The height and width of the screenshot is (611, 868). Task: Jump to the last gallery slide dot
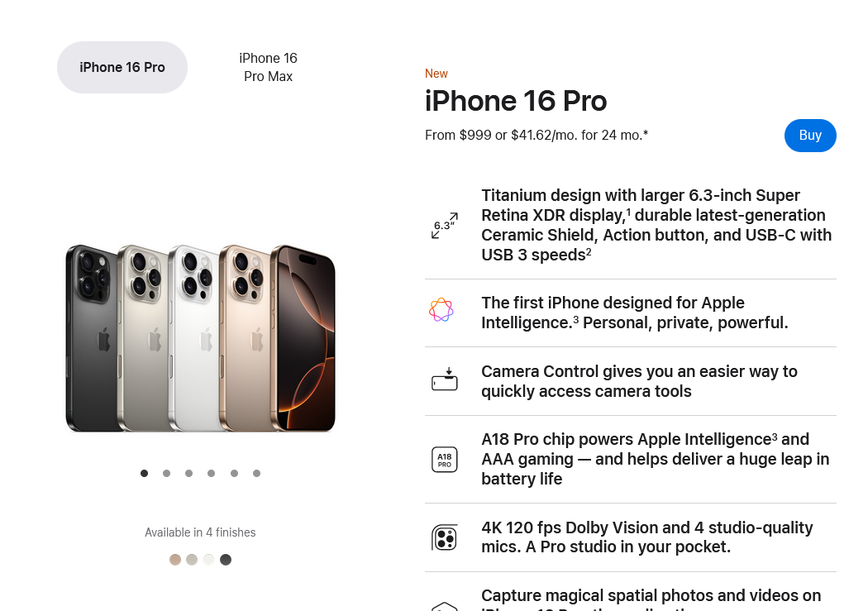click(256, 473)
